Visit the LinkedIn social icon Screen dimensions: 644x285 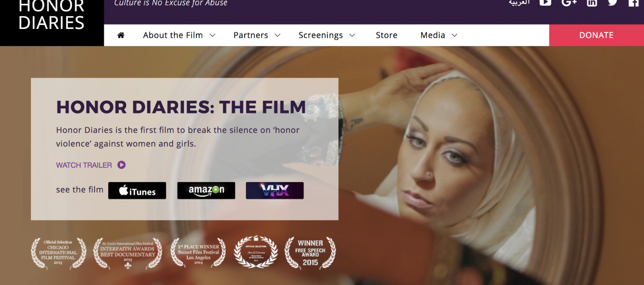pos(592,2)
